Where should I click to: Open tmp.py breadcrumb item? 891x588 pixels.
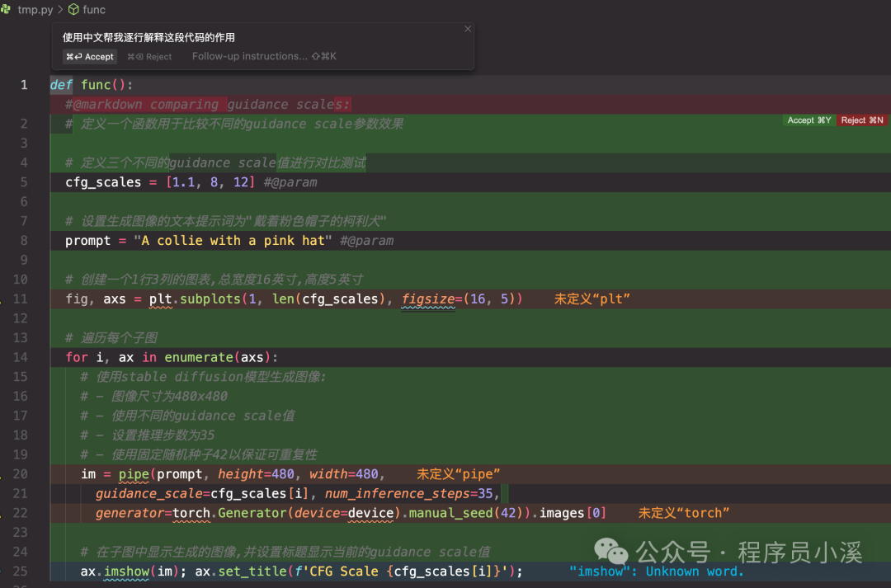tap(35, 10)
